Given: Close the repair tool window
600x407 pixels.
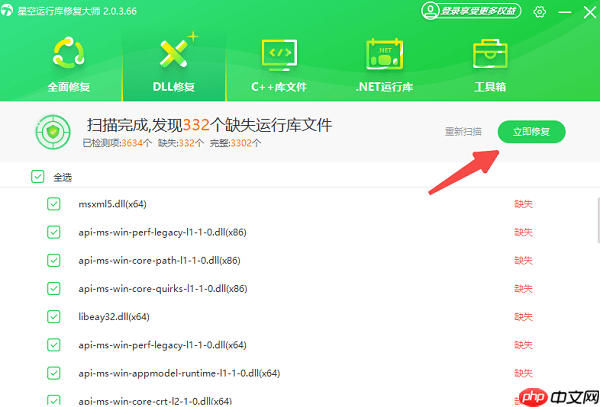Looking at the screenshot, I should point(590,12).
